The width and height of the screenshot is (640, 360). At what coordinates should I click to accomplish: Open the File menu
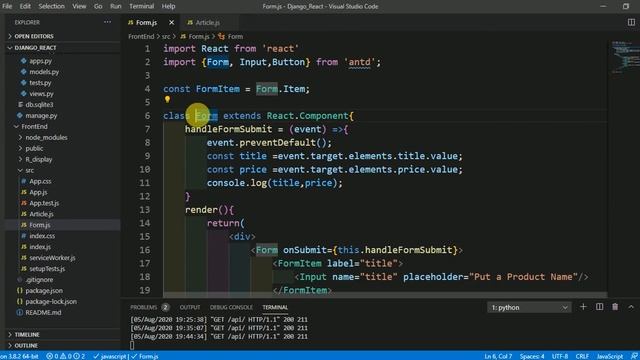click(7, 6)
